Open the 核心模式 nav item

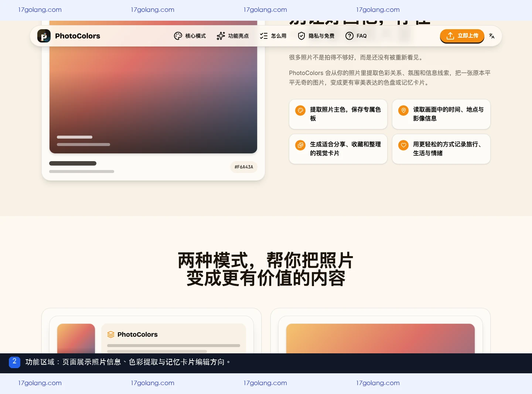coord(190,36)
